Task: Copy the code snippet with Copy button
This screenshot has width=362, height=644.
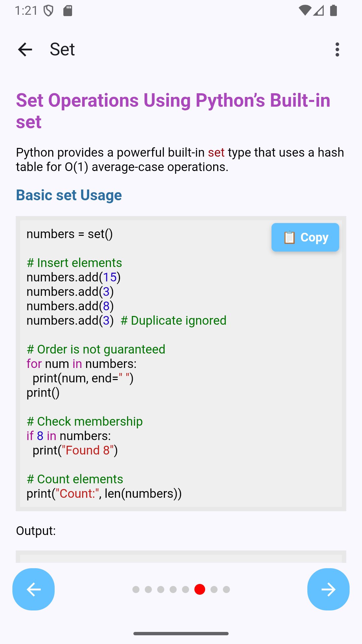Action: click(305, 237)
